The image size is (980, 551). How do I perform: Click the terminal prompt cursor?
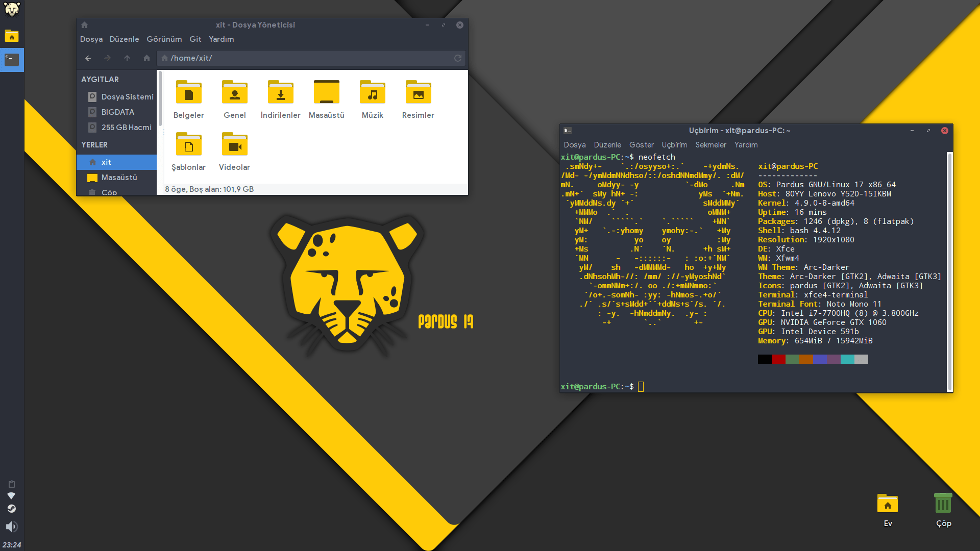641,387
